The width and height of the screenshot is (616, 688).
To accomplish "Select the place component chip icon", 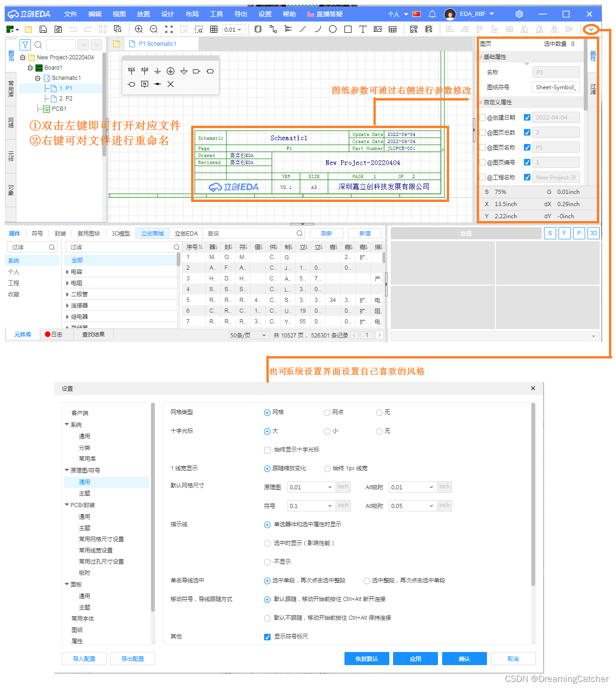I will pyautogui.click(x=258, y=29).
